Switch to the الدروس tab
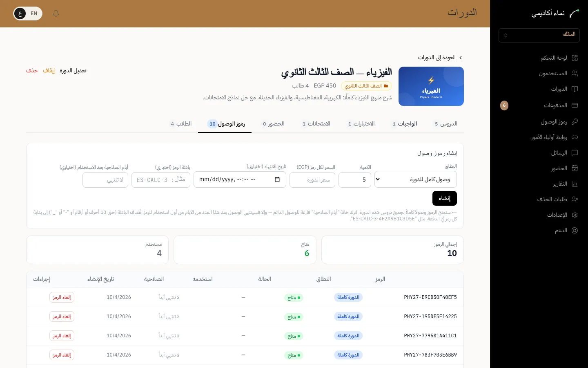The image size is (588, 368). click(x=446, y=124)
